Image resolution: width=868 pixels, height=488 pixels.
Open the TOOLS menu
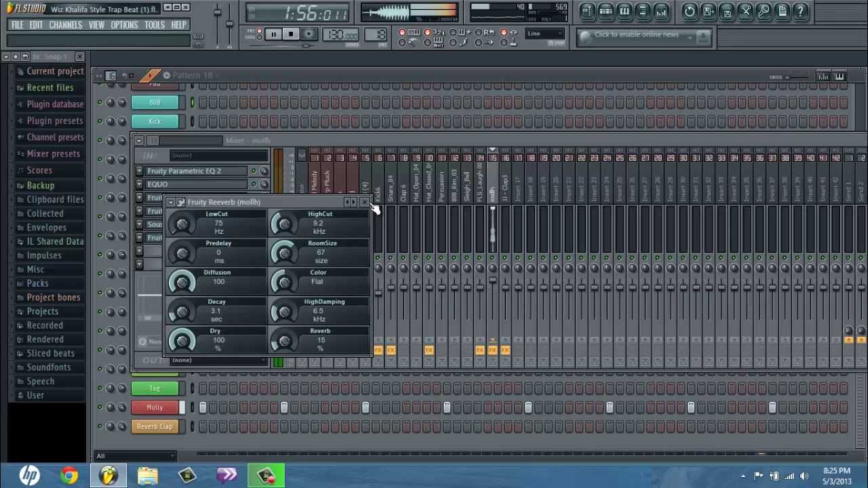tap(155, 25)
